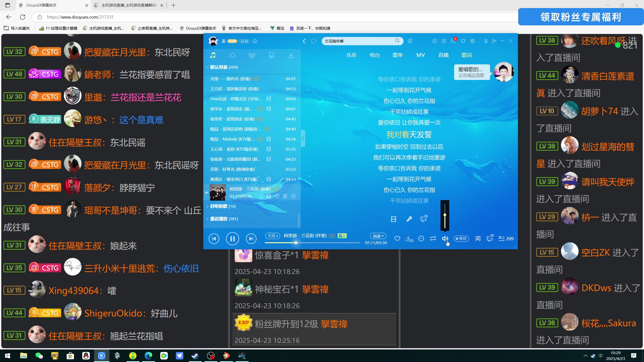The image size is (644, 362).
Task: Open the radio broadcast sidebar tab
Action: 252,55
